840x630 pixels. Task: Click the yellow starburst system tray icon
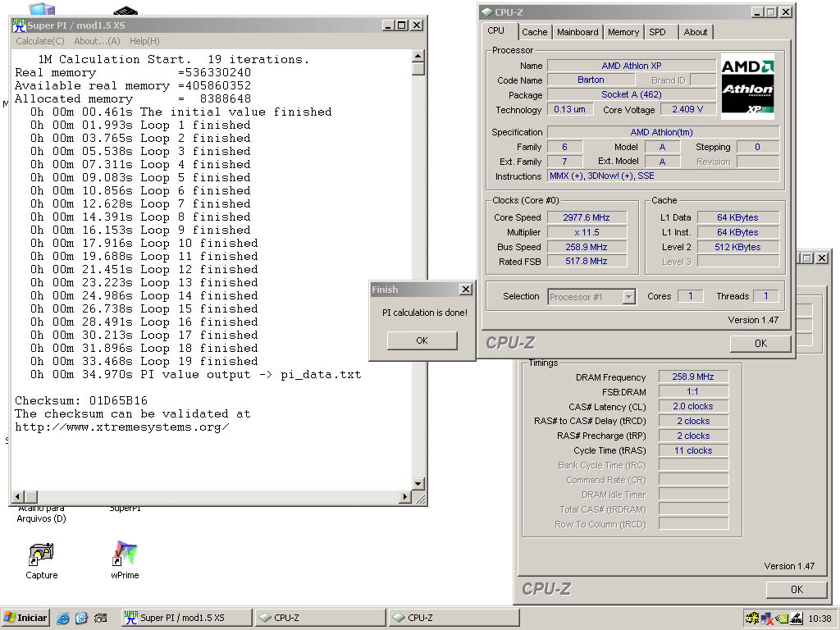point(752,619)
